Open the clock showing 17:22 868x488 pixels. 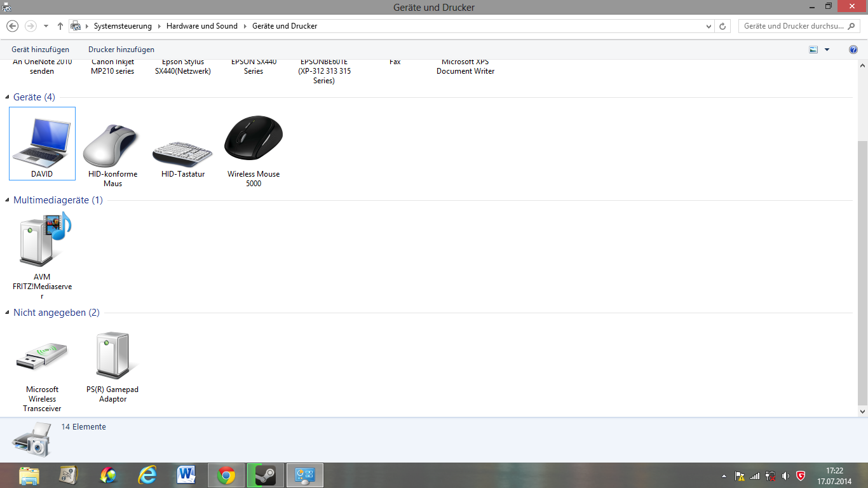point(834,476)
